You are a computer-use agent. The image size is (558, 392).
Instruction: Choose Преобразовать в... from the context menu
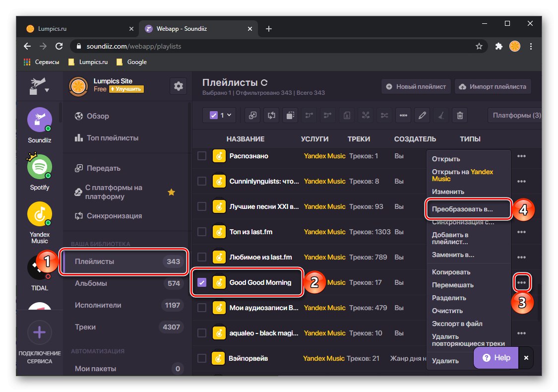pos(462,209)
